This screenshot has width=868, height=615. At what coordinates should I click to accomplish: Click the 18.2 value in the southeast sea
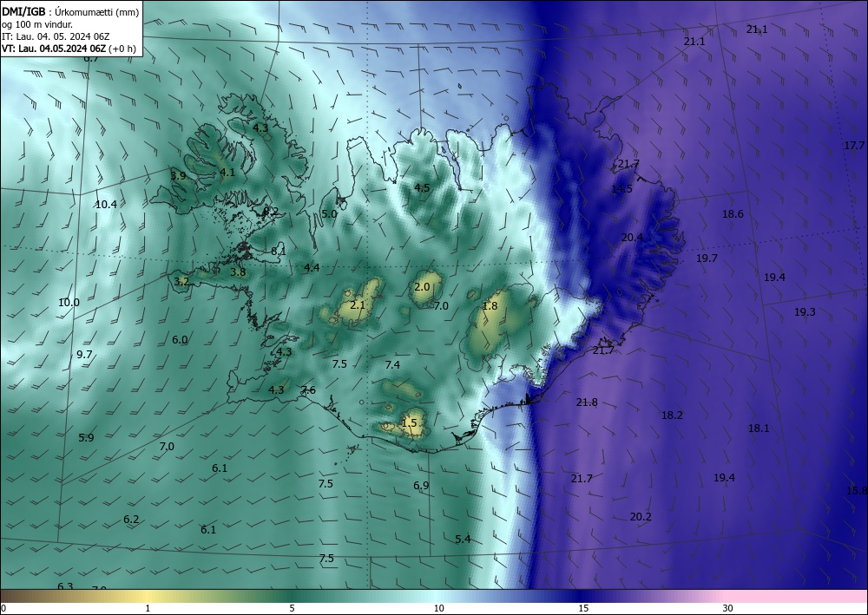click(x=672, y=415)
